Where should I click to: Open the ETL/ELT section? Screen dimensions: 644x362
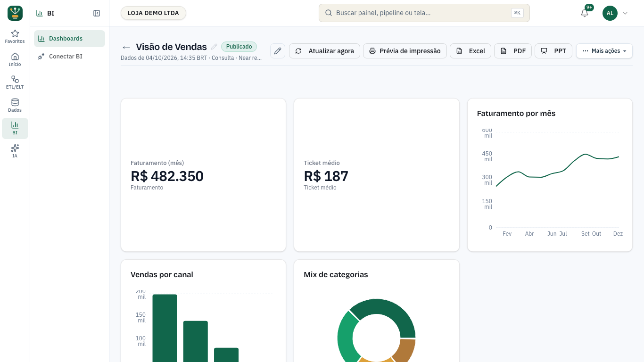[15, 82]
